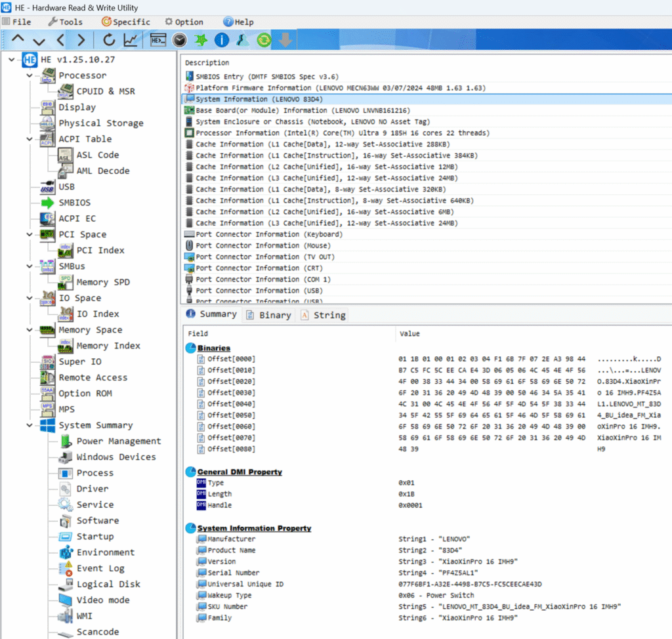Click the clock icon in the toolbar
The image size is (672, 639).
(x=179, y=40)
